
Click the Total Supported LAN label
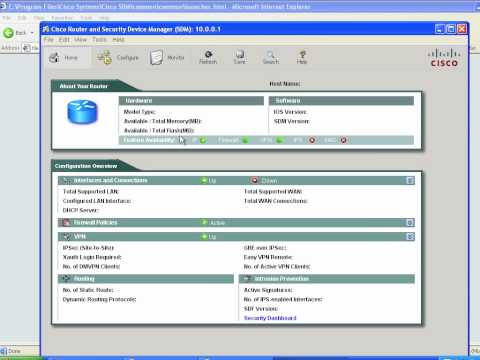point(91,191)
